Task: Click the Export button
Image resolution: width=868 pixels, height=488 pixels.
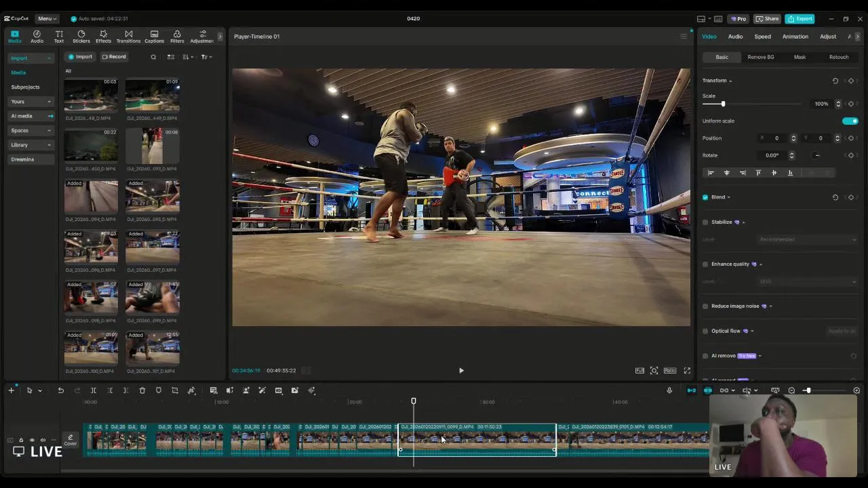Action: point(801,19)
